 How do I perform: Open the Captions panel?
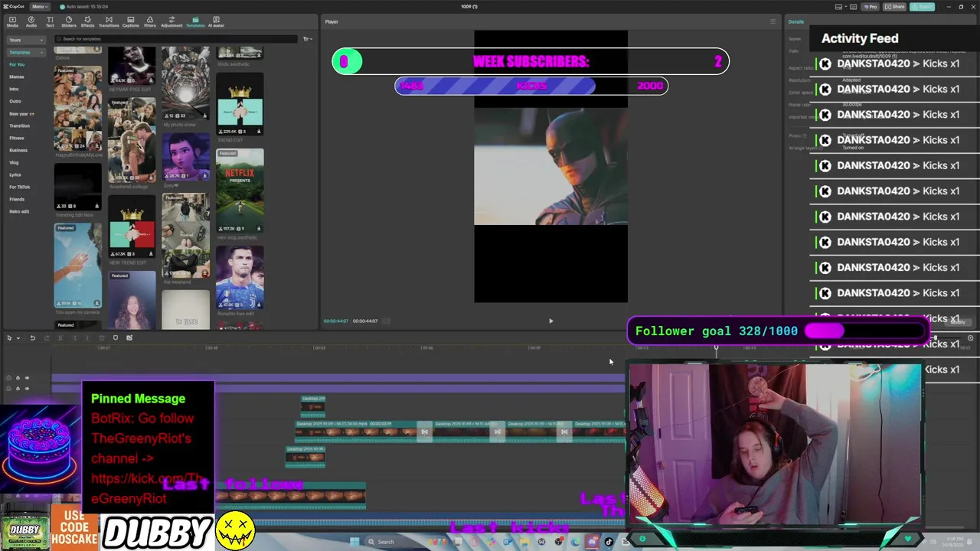(x=130, y=21)
